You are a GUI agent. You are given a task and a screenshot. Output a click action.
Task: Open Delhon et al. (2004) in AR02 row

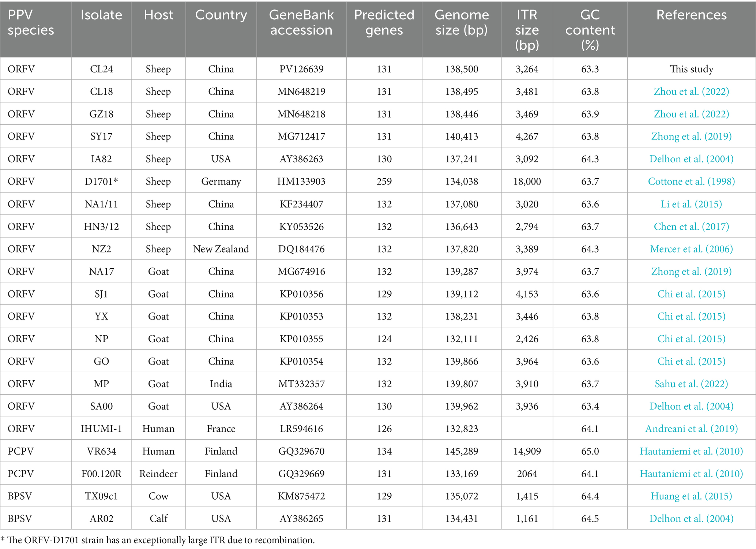pos(691,518)
